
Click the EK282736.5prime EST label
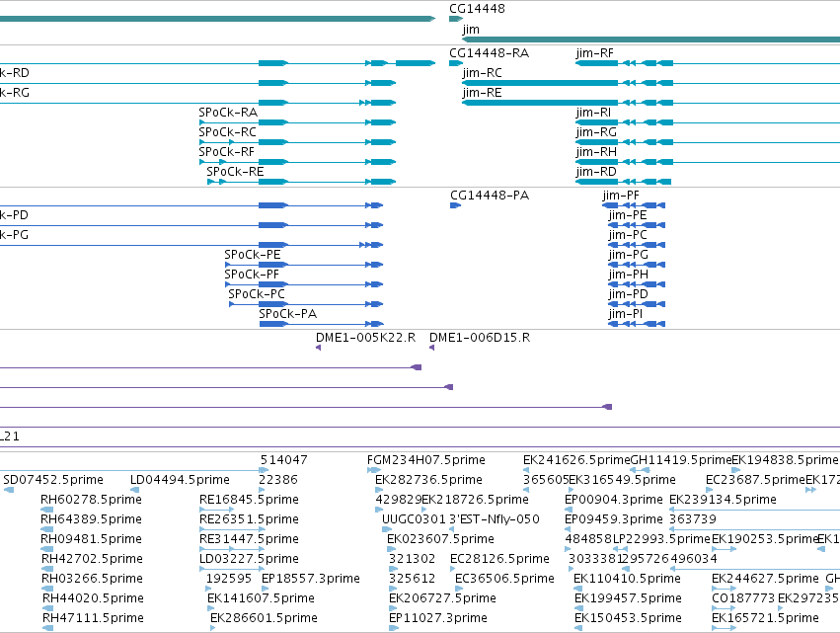(428, 480)
